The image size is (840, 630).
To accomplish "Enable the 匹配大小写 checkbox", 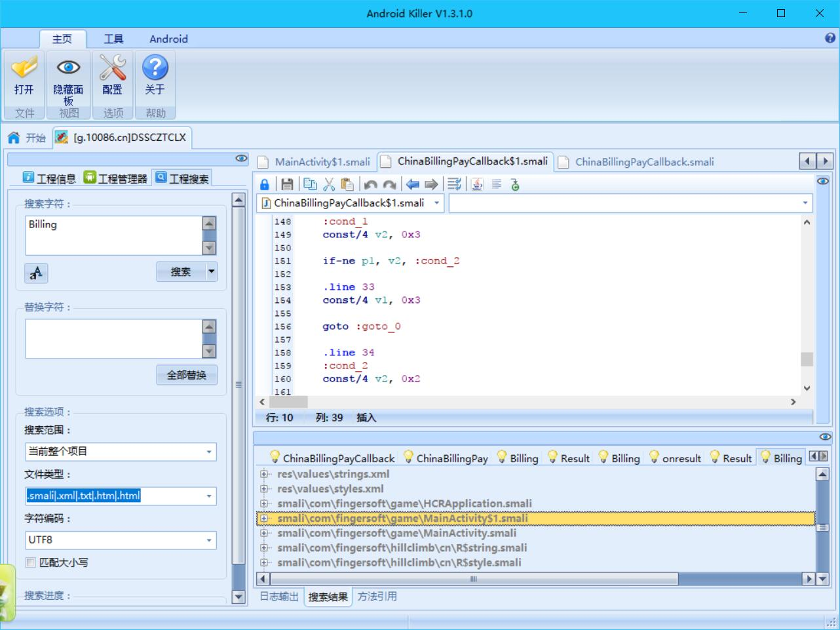I will (31, 562).
